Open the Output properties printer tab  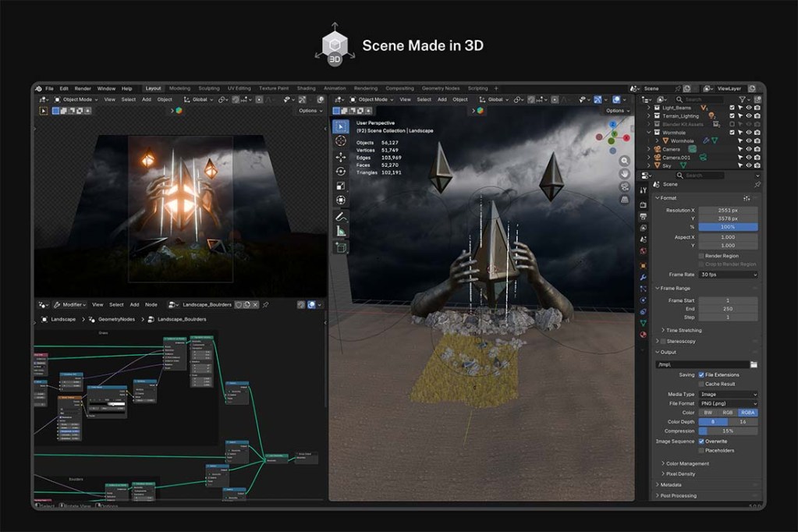click(x=644, y=217)
